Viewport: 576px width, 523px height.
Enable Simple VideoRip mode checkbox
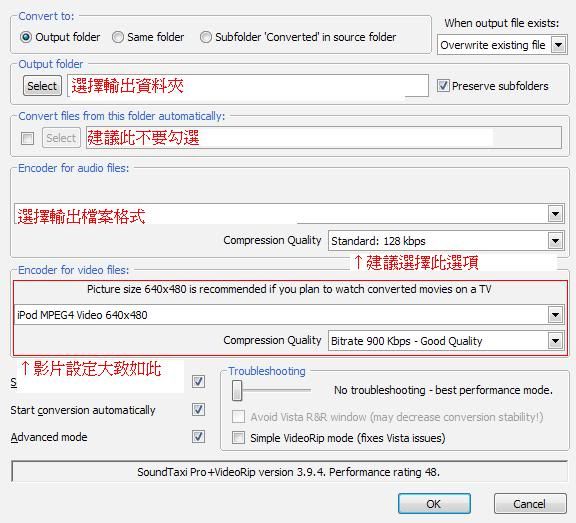click(238, 438)
